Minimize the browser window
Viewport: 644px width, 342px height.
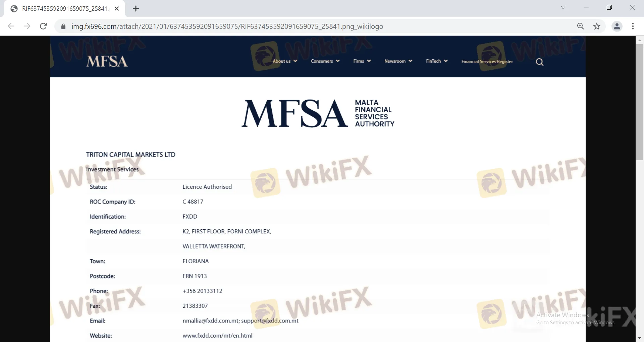pyautogui.click(x=586, y=7)
